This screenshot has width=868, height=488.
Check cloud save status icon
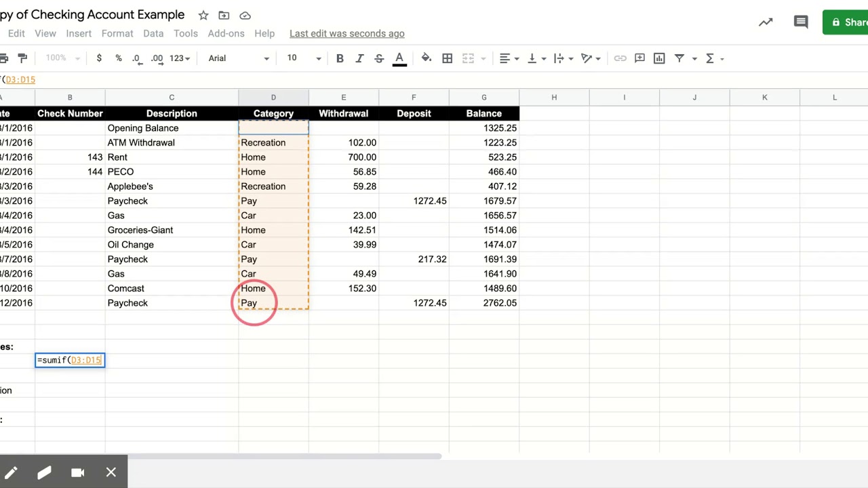point(245,15)
